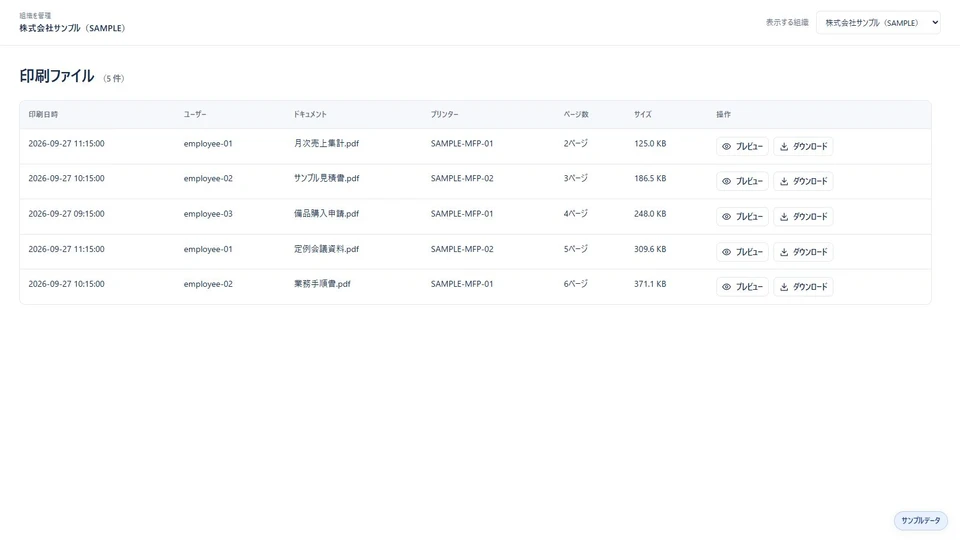Viewport: 960px width, 540px height.
Task: Click the 248.0 KB size value
Action: pos(650,214)
